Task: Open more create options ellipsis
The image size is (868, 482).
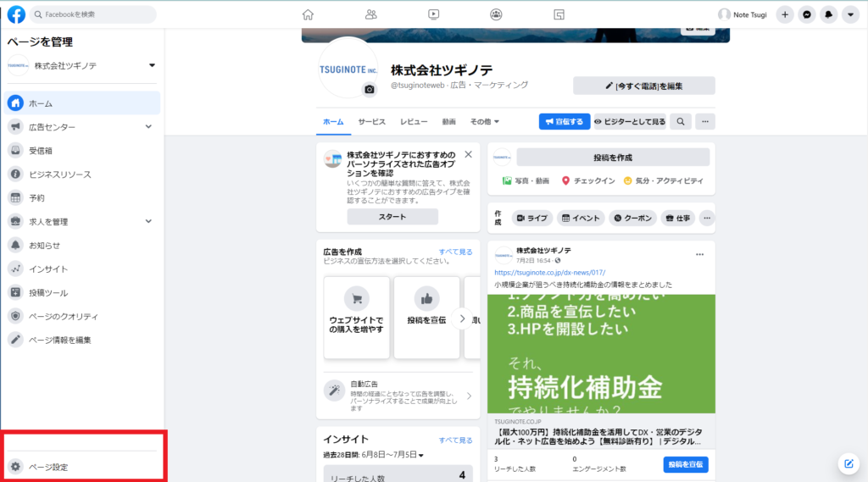Action: [x=707, y=218]
